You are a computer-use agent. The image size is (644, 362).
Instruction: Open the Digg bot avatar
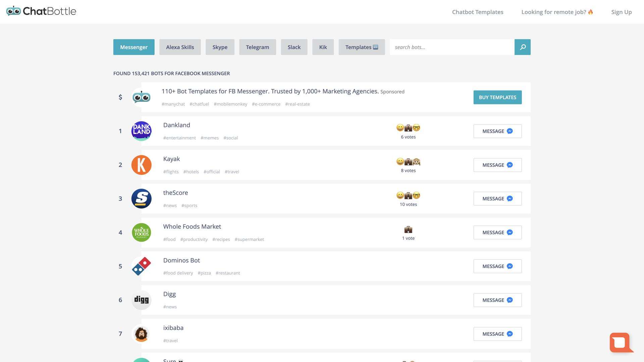141,300
